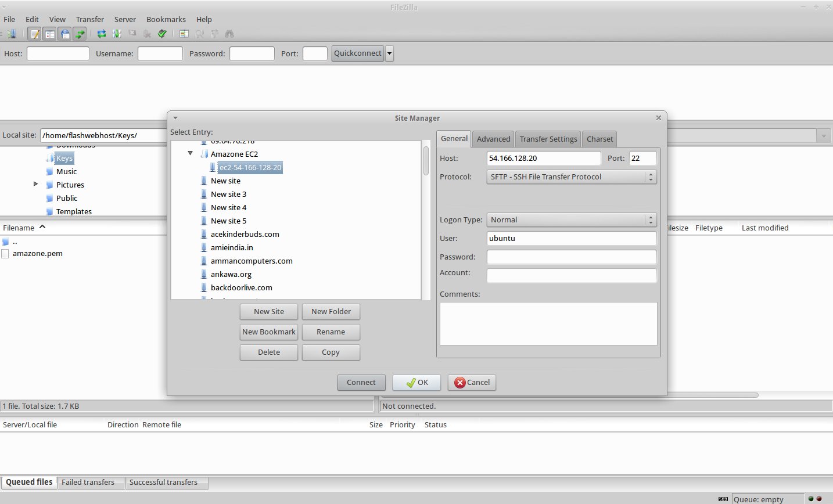Toggle transfer queue display toolbar icon
This screenshot has width=833, height=504.
pos(80,34)
